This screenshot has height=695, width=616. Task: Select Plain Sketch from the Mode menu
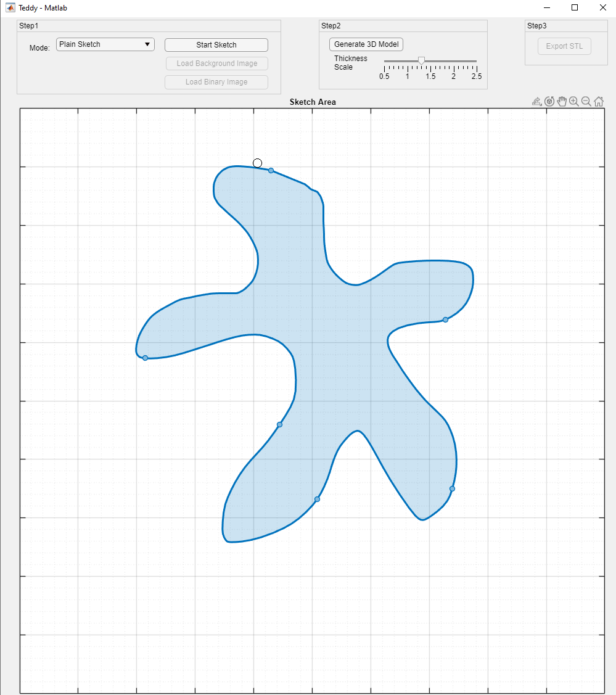105,44
